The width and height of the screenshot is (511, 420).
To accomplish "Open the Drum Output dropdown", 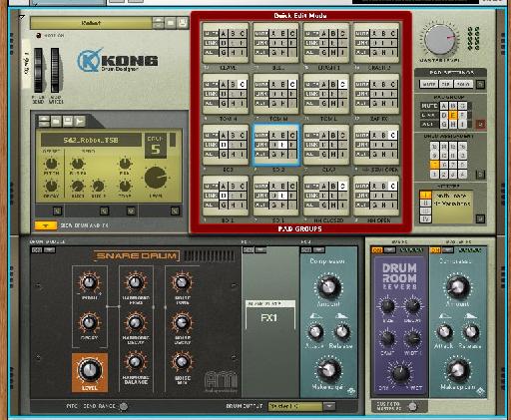I will 329,406.
